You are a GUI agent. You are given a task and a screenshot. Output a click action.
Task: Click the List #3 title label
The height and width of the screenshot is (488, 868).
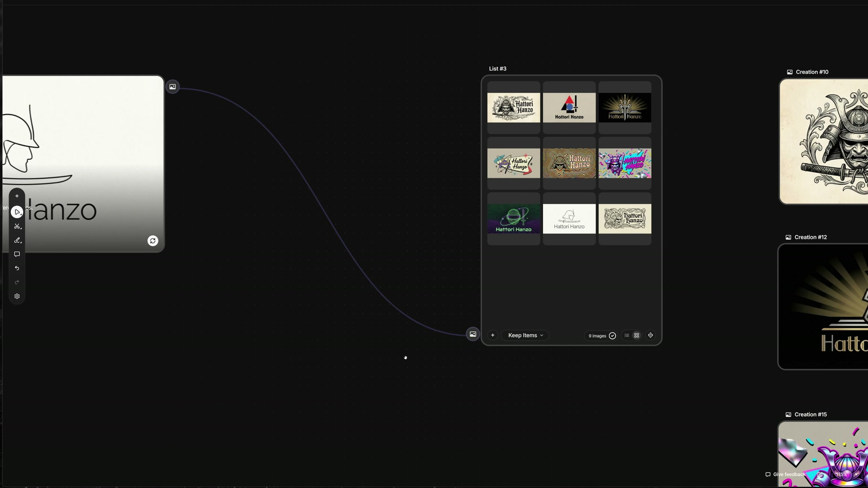click(498, 69)
